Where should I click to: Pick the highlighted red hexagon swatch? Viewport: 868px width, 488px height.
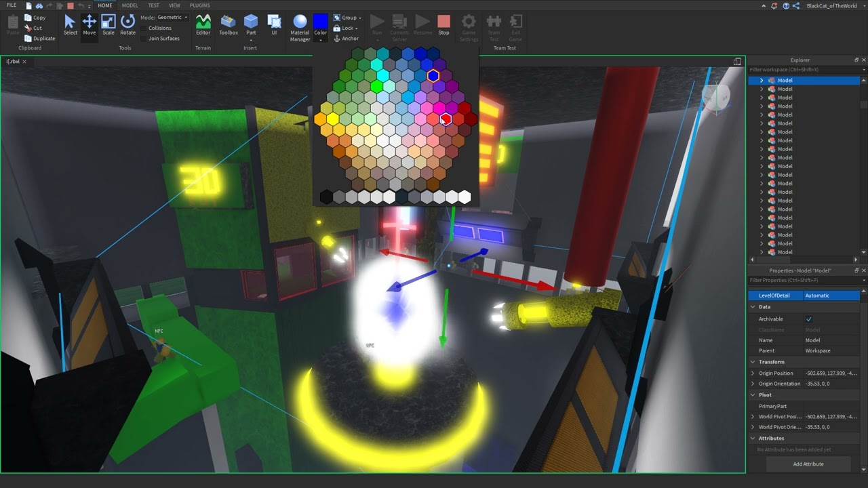[446, 119]
